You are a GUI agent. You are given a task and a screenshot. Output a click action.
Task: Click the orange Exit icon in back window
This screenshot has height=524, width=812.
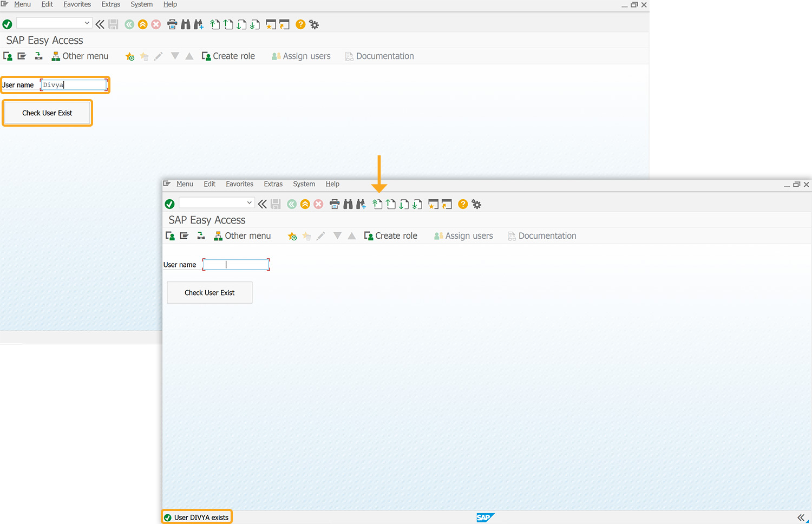143,24
